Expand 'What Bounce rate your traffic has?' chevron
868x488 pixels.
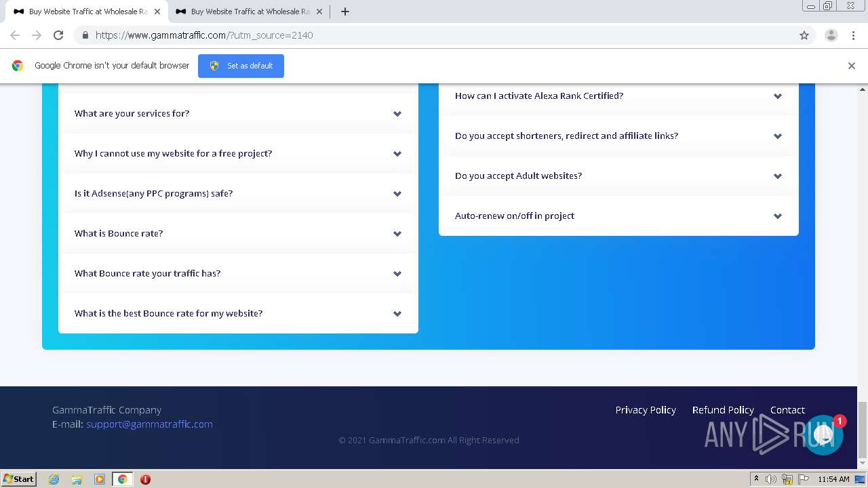(397, 274)
